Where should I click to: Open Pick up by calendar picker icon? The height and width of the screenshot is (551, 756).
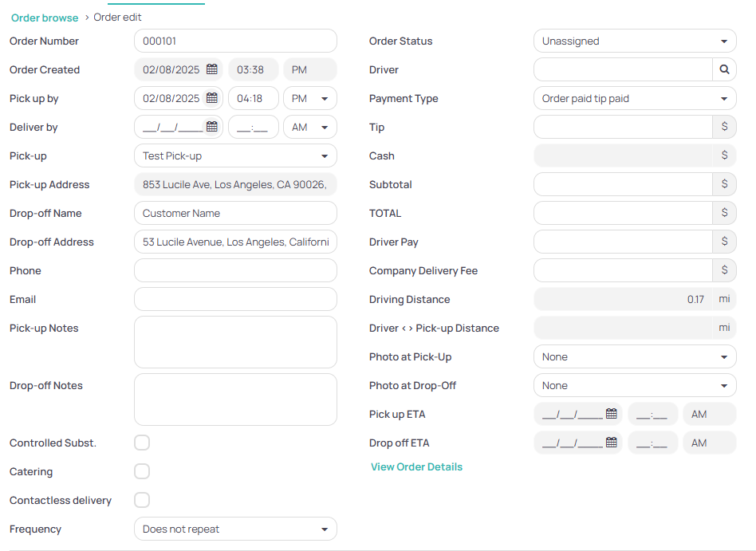tap(211, 98)
